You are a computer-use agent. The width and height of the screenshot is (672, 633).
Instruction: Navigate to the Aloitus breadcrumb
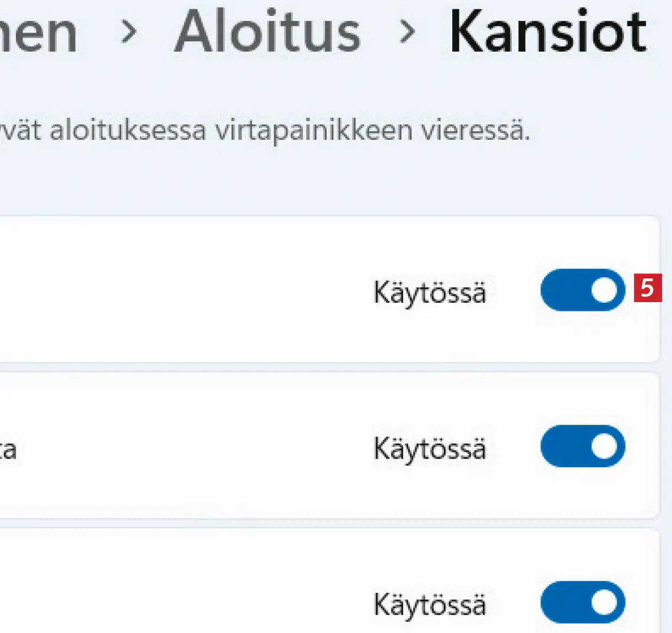[x=268, y=33]
